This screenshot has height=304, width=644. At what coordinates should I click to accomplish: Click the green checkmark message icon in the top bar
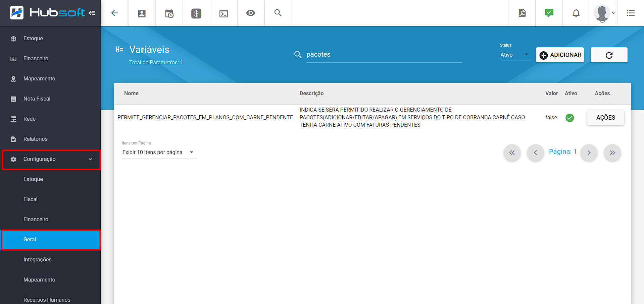coord(549,13)
